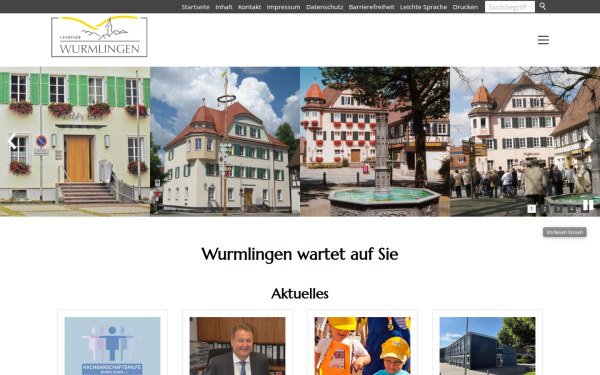Screen dimensions: 600x375
Task: Jump to slide 2 indicator
Action: 545,209
